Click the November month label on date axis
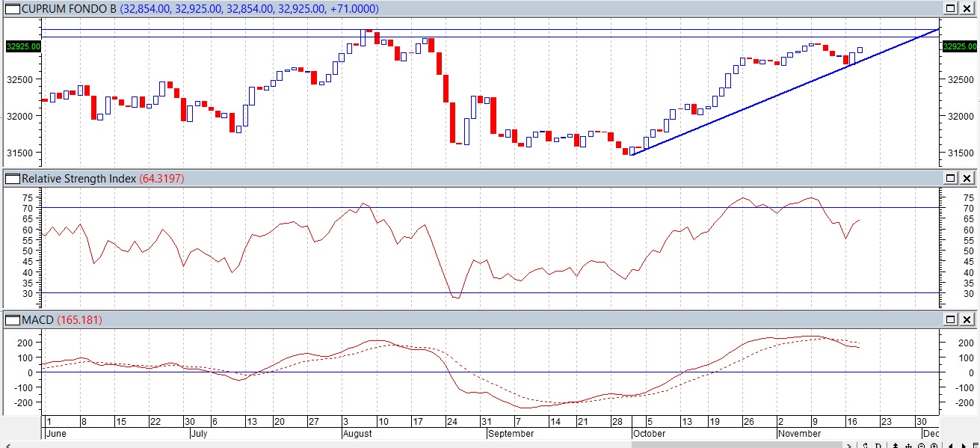 (x=800, y=433)
